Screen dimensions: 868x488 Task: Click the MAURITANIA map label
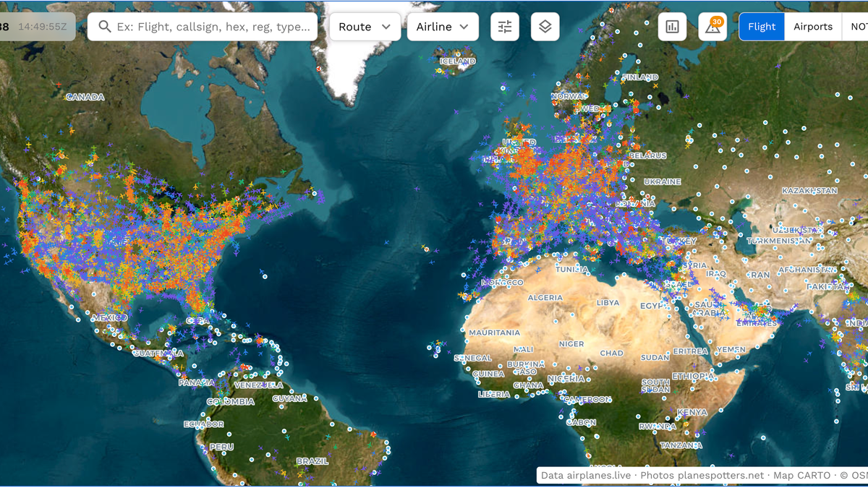click(x=494, y=333)
